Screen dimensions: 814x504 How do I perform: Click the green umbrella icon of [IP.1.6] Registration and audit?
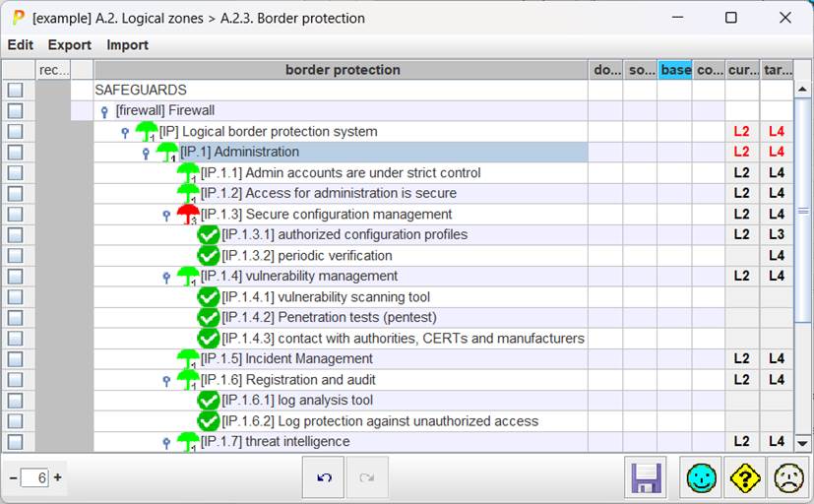[x=188, y=379]
